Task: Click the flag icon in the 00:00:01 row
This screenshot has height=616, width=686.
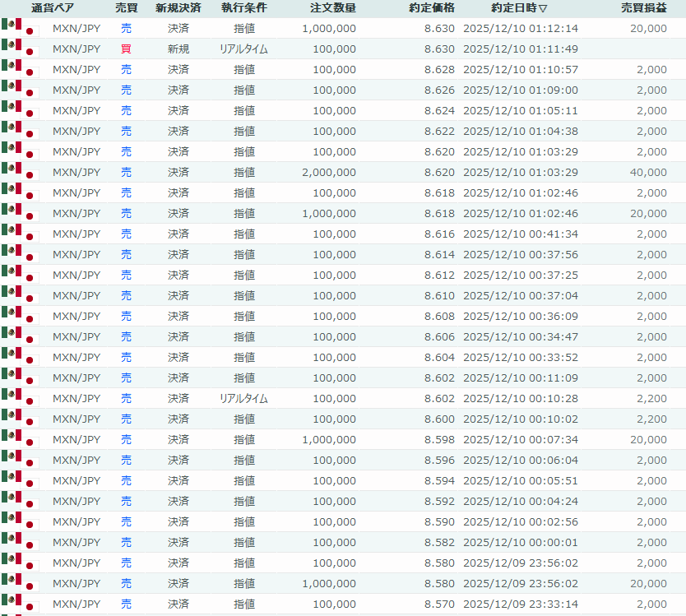Action: [20, 542]
